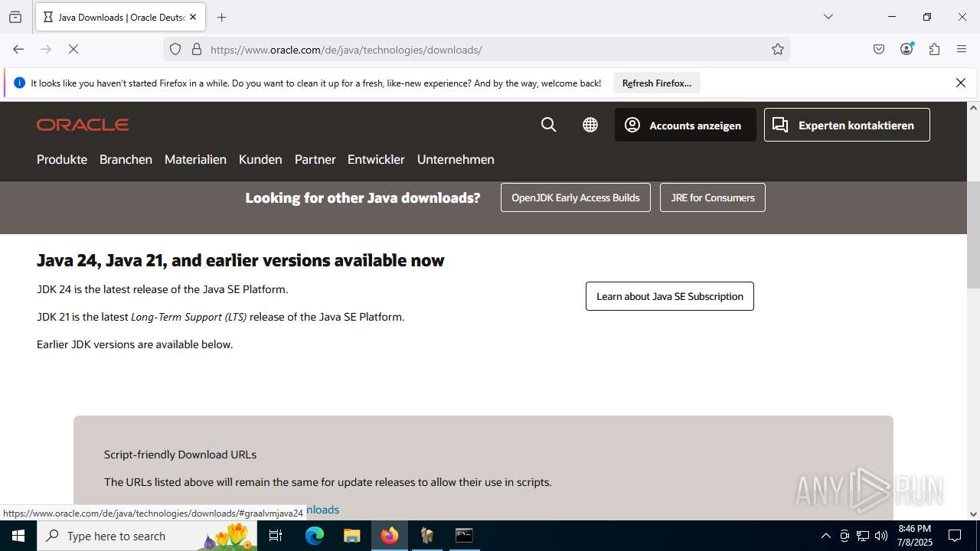Click JRE for Consumers button

click(x=713, y=197)
